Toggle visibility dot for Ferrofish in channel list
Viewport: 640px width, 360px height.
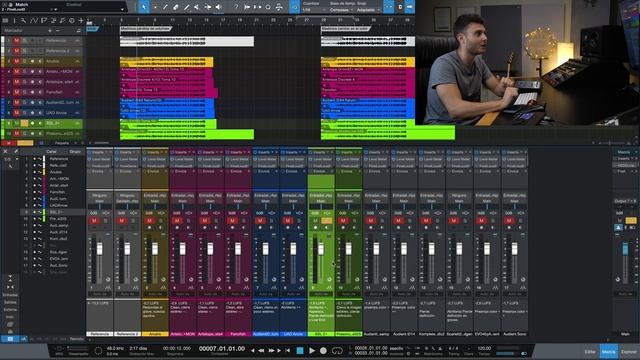tap(35, 192)
